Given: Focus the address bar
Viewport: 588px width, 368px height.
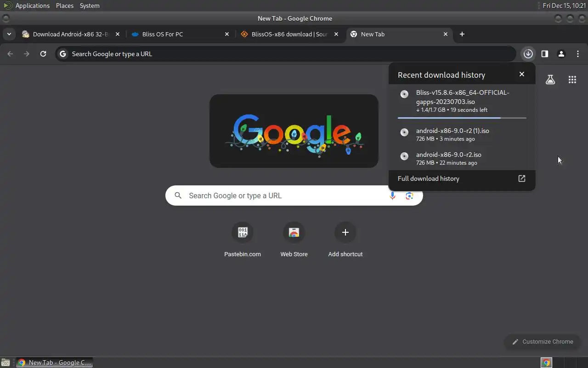Looking at the screenshot, I should [x=286, y=54].
